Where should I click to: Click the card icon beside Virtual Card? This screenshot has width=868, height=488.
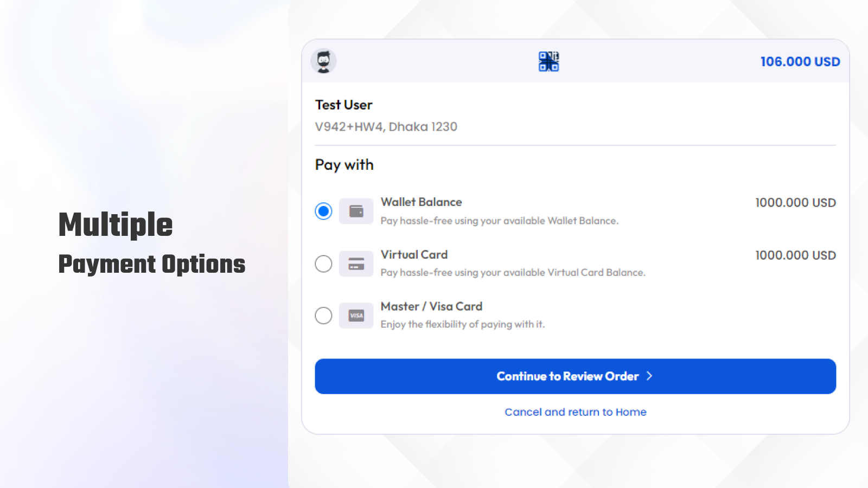point(356,264)
